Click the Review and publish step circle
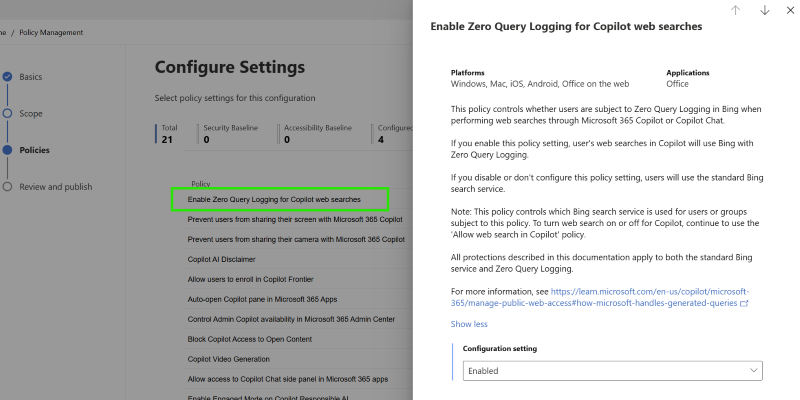Screen dimensions: 800x400 click(7, 186)
